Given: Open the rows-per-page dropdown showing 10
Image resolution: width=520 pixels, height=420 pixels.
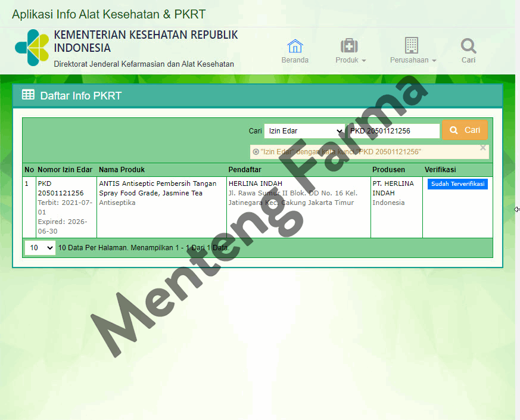Looking at the screenshot, I should click(40, 248).
